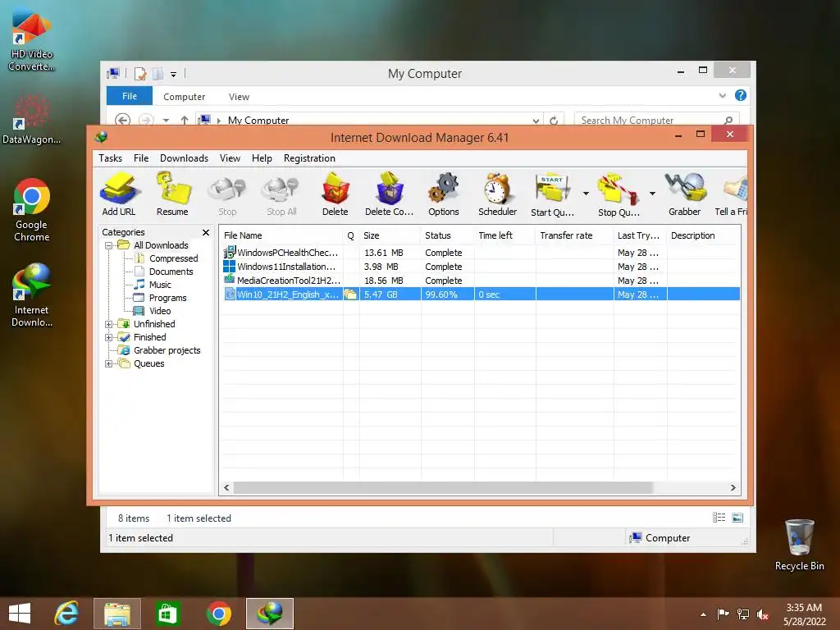Select the Programs category
Viewport: 840px width, 630px height.
(x=167, y=298)
